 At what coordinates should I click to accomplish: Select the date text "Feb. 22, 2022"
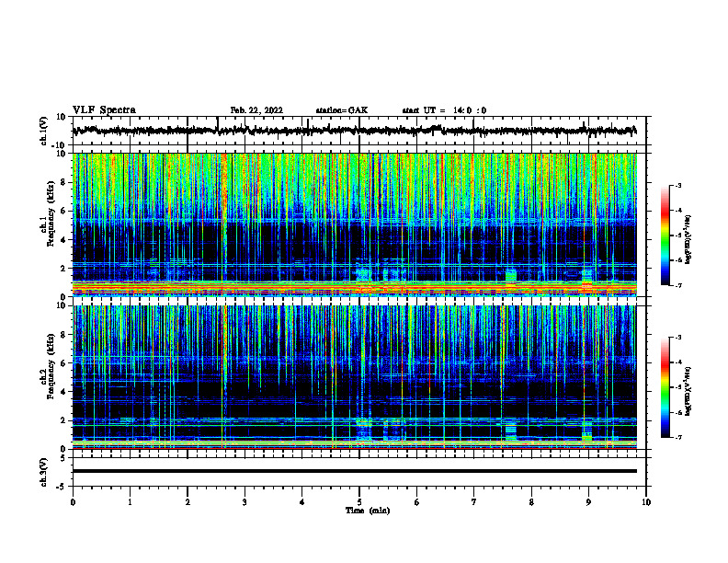click(x=256, y=110)
